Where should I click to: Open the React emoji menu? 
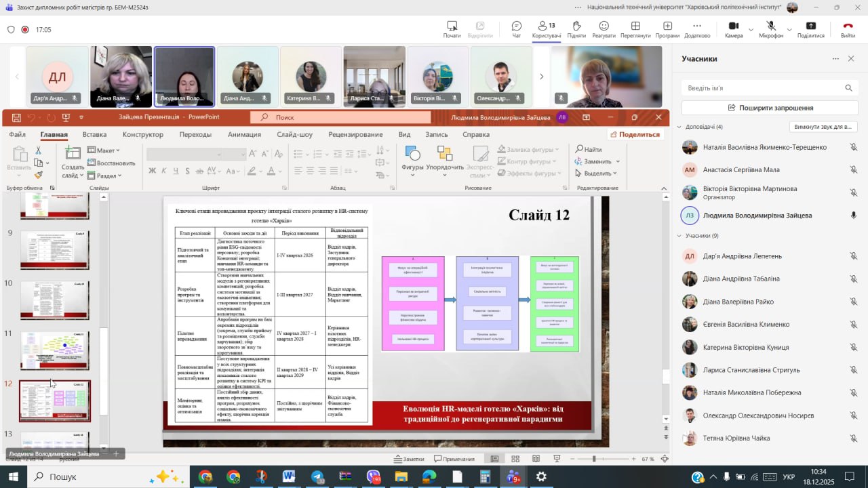[x=604, y=29]
